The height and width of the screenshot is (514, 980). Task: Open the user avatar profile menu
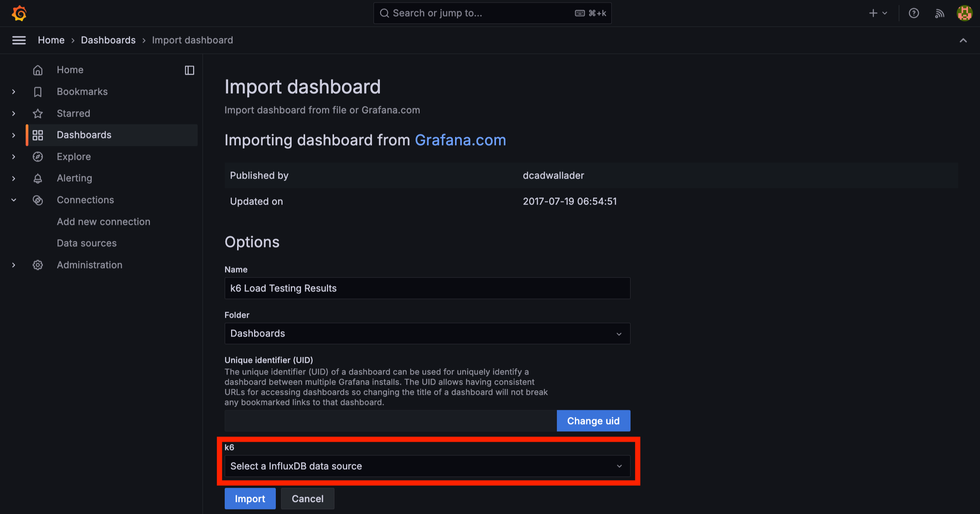[x=965, y=13]
